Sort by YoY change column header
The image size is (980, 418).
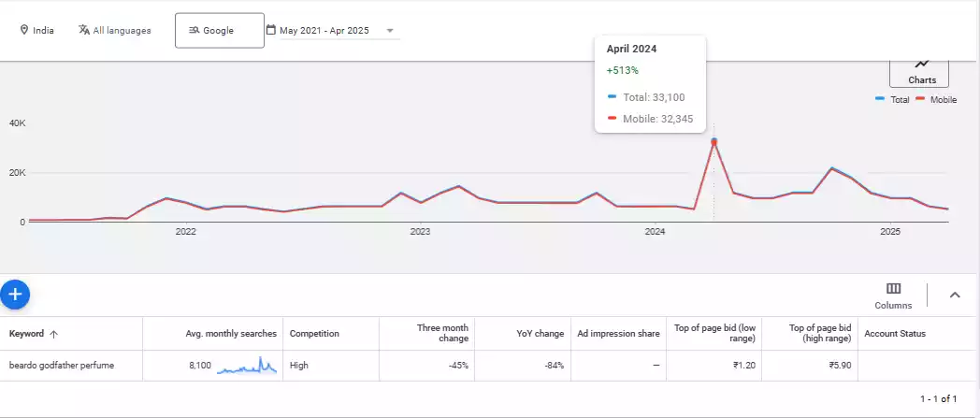(x=542, y=334)
